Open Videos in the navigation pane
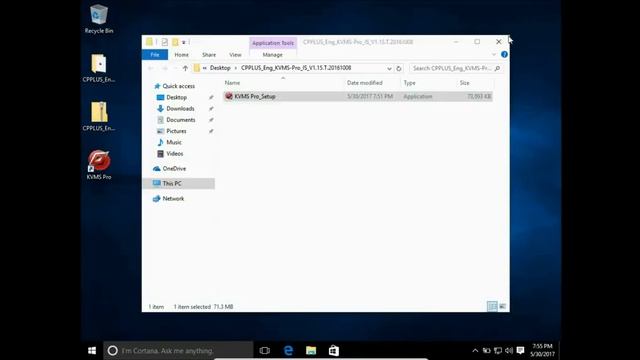Screen dimensions: 640x360 pyautogui.click(x=174, y=154)
